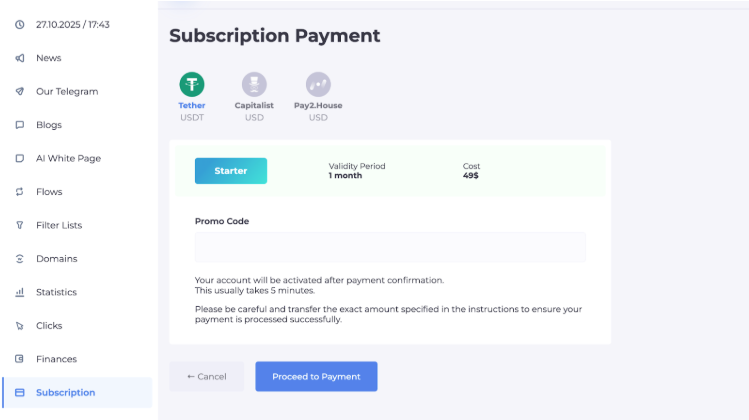Click the Clicks cursor icon
Image resolution: width=749 pixels, height=420 pixels.
click(x=20, y=325)
